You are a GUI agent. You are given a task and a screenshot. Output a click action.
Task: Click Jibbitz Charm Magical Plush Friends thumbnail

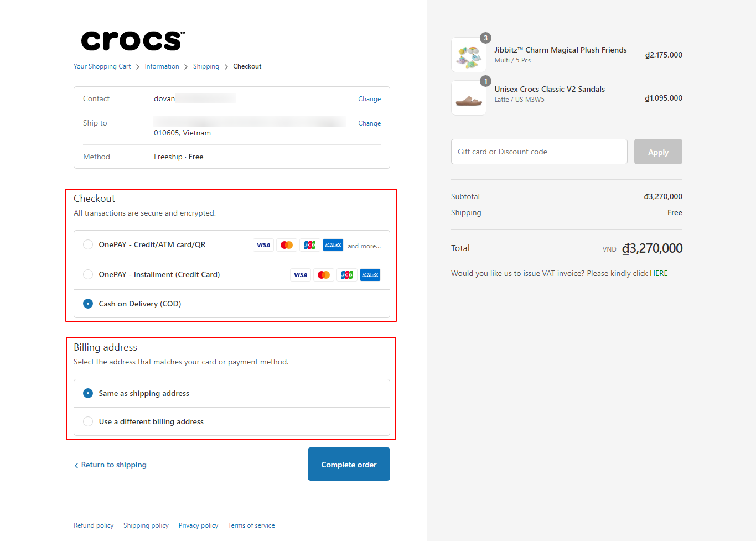(469, 55)
